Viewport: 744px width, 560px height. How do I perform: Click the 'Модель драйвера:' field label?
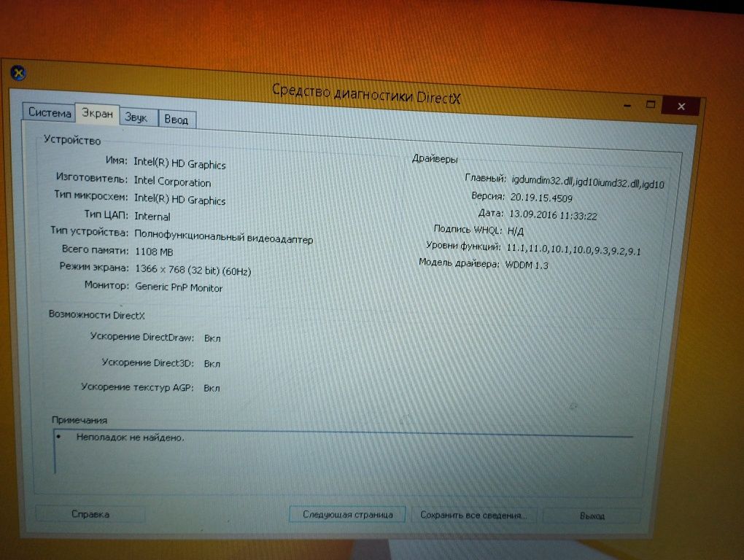click(459, 262)
